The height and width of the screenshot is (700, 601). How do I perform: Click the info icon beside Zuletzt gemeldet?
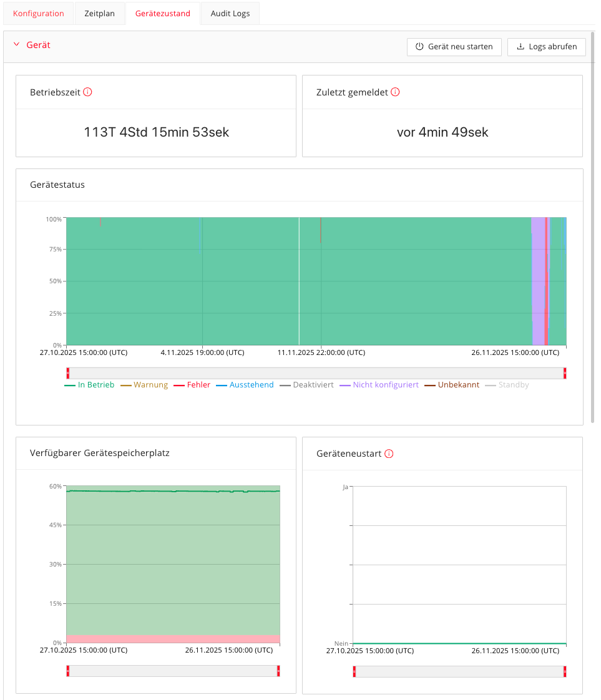pos(395,92)
